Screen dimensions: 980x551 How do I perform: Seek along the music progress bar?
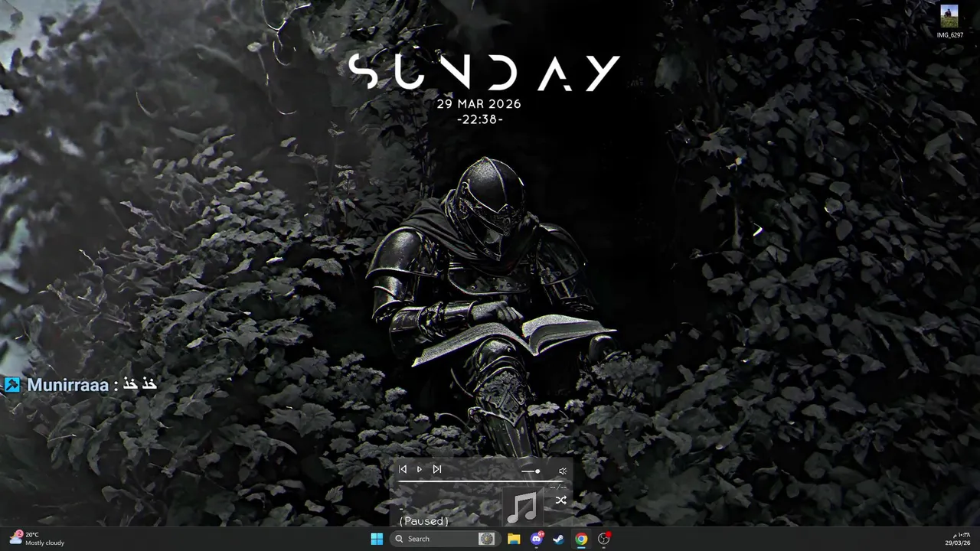[x=482, y=481]
